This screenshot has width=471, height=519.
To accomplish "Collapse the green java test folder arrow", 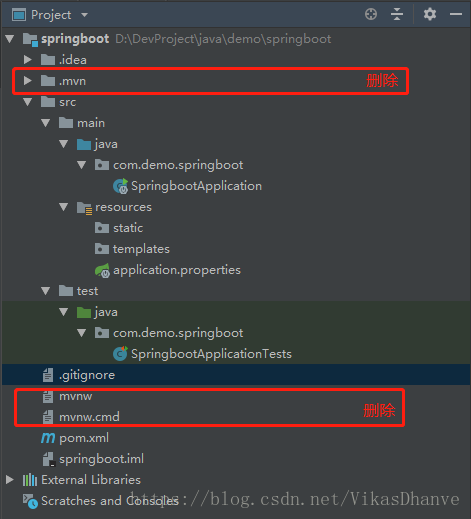I will point(64,312).
